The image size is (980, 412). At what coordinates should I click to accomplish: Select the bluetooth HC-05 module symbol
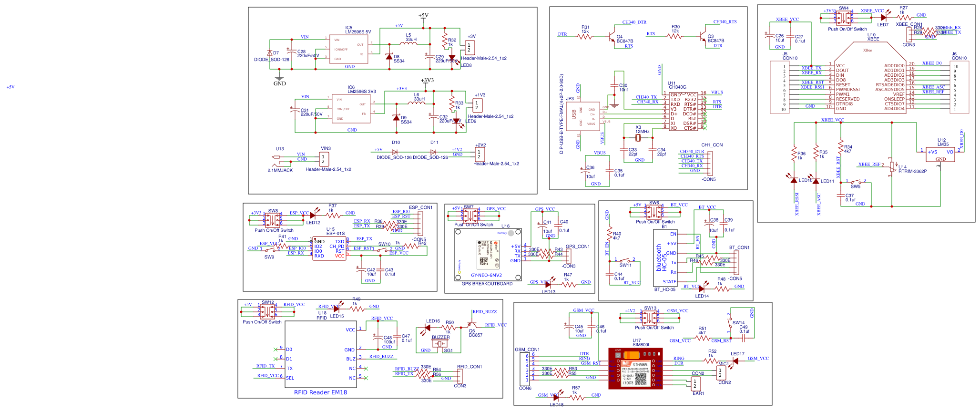tap(665, 257)
